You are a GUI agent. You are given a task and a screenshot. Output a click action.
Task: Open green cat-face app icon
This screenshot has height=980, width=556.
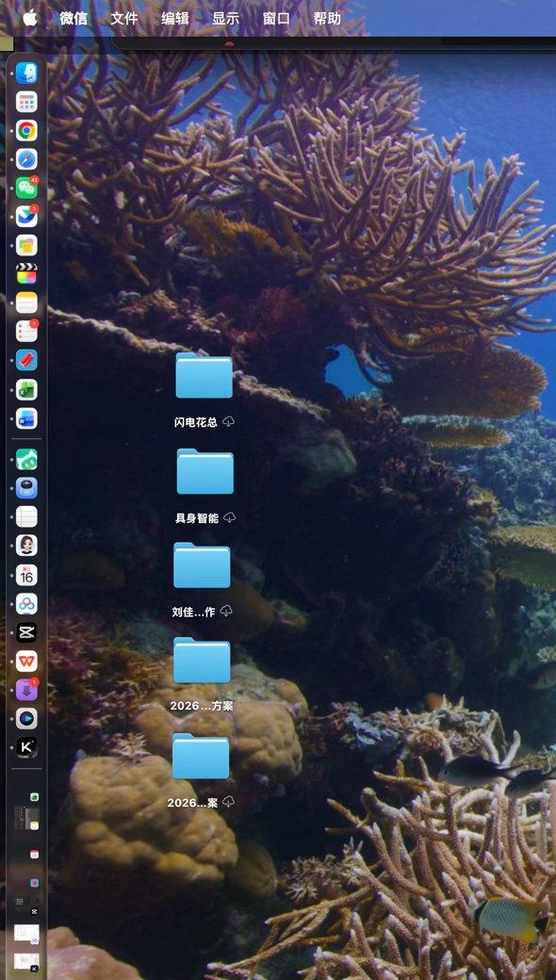[x=26, y=460]
